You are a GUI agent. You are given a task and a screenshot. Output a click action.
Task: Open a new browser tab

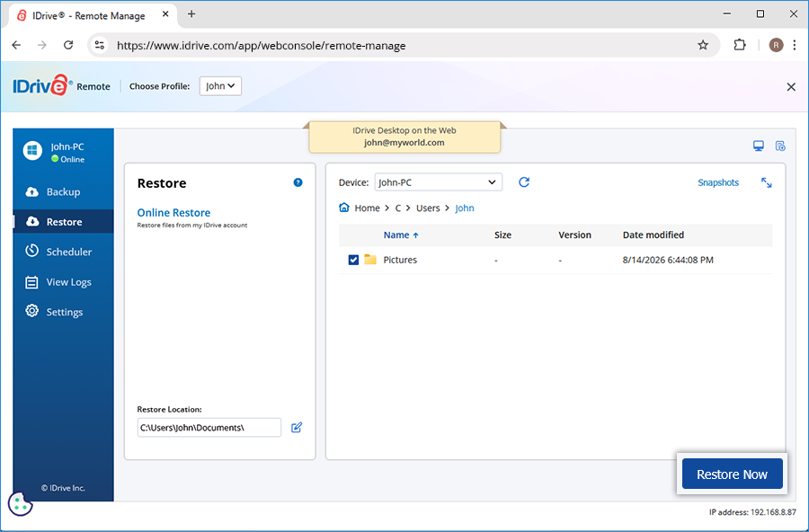point(191,14)
